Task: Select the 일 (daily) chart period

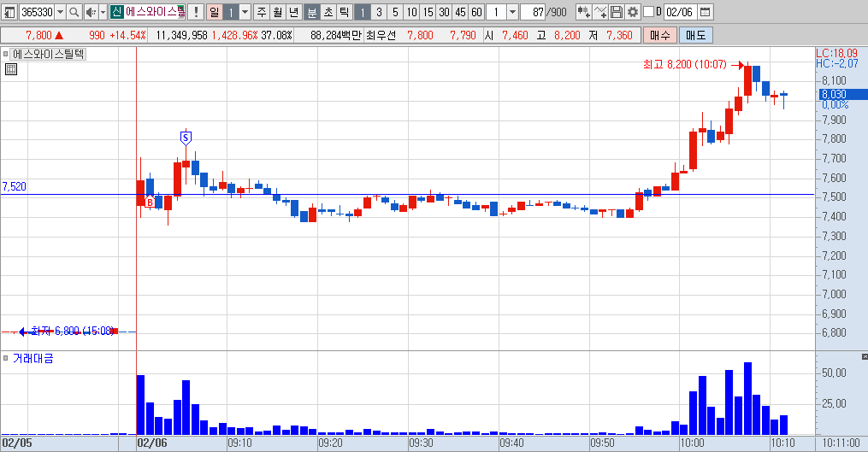Action: pyautogui.click(x=215, y=12)
